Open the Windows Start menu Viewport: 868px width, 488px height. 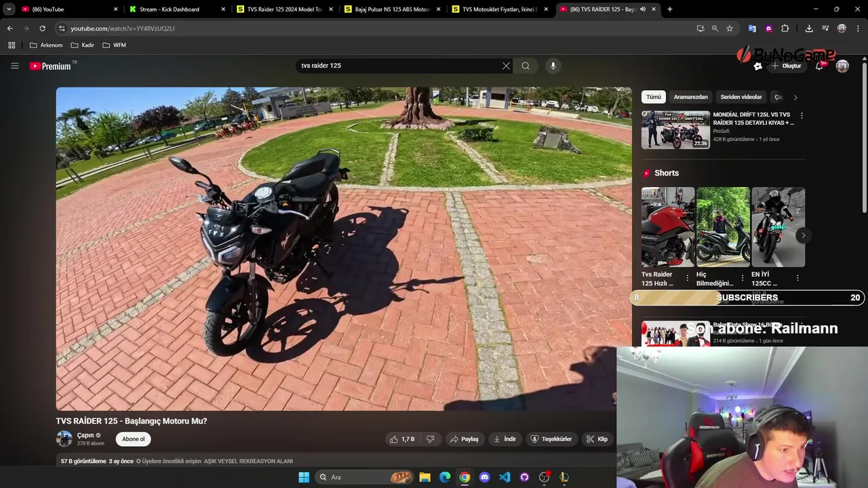pos(304,477)
